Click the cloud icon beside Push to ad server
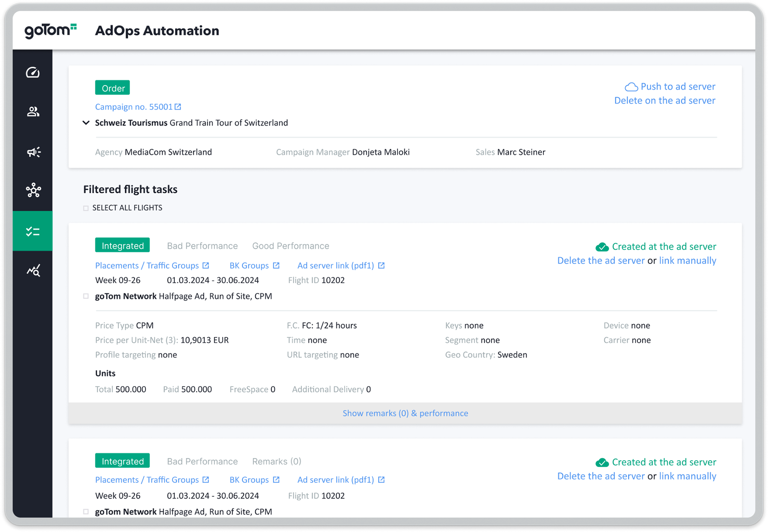This screenshot has height=532, width=768. [631, 87]
